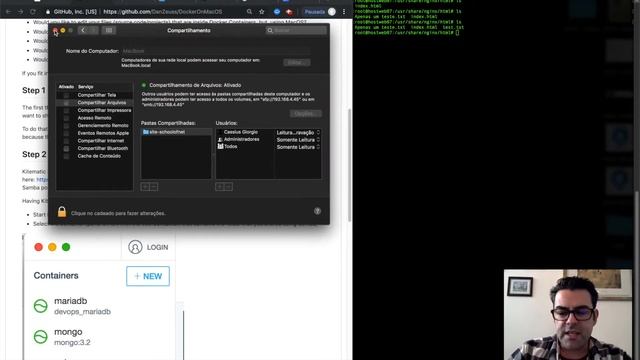640x360 pixels.
Task: Open permission dropdown for Administradores
Action: tap(298, 140)
